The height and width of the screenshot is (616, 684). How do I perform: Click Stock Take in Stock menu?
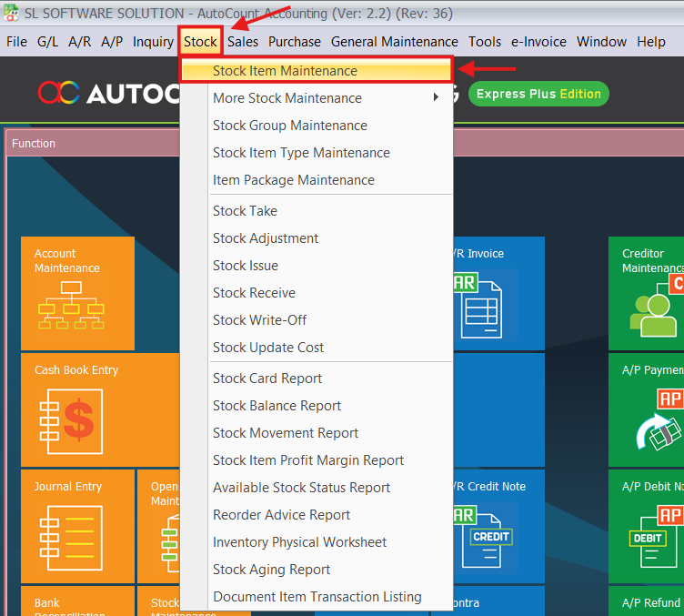[245, 211]
